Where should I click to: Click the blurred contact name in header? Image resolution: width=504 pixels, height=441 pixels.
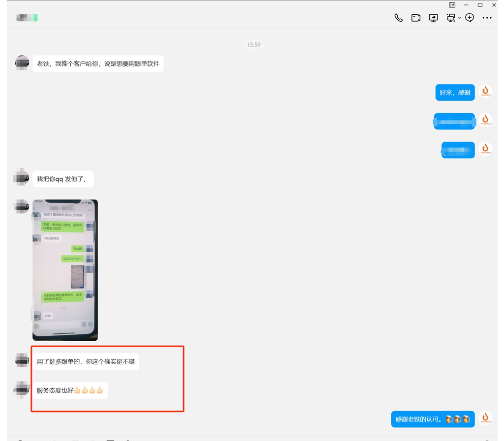click(x=27, y=18)
